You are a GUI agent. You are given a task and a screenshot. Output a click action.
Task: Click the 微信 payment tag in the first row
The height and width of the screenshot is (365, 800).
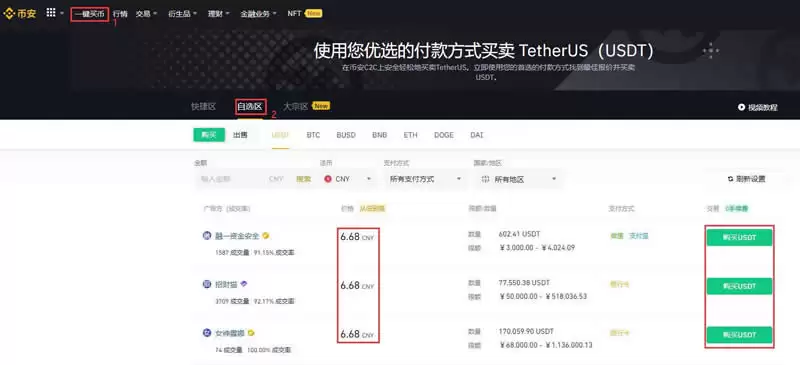coord(617,236)
